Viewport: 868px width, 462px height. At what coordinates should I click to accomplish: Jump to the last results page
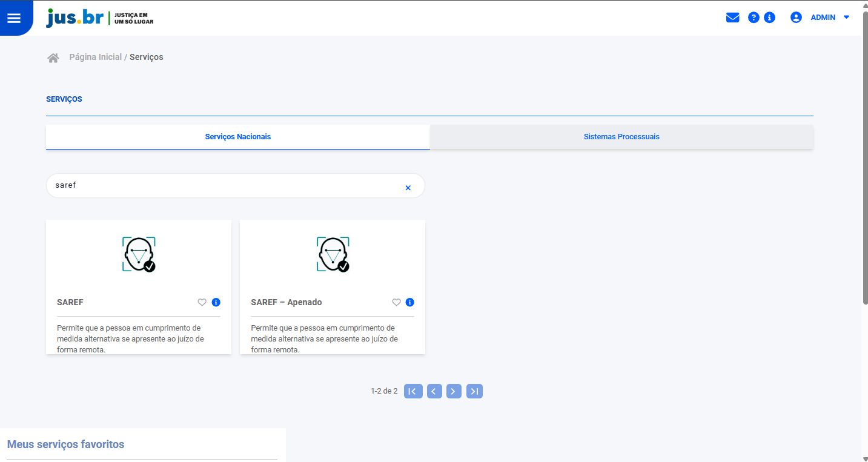coord(474,391)
